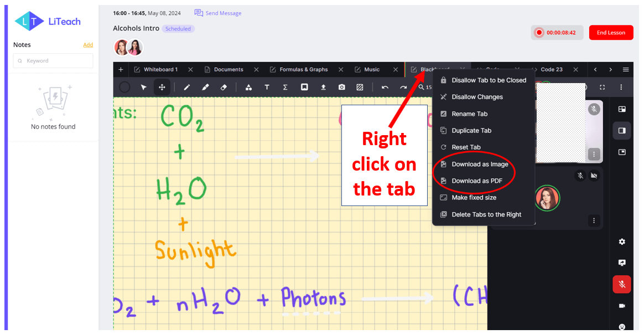The width and height of the screenshot is (644, 334).
Task: Select the text T tool
Action: tap(267, 87)
